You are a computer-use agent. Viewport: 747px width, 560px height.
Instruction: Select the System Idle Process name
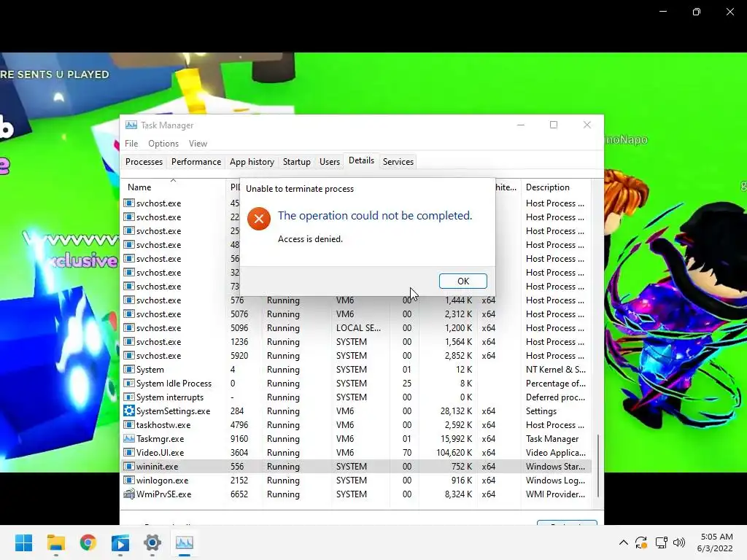point(174,384)
